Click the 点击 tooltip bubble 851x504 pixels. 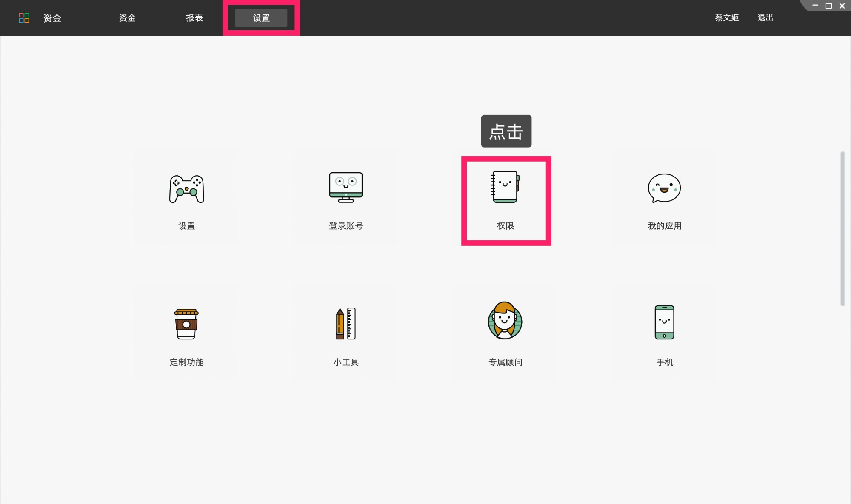[506, 131]
